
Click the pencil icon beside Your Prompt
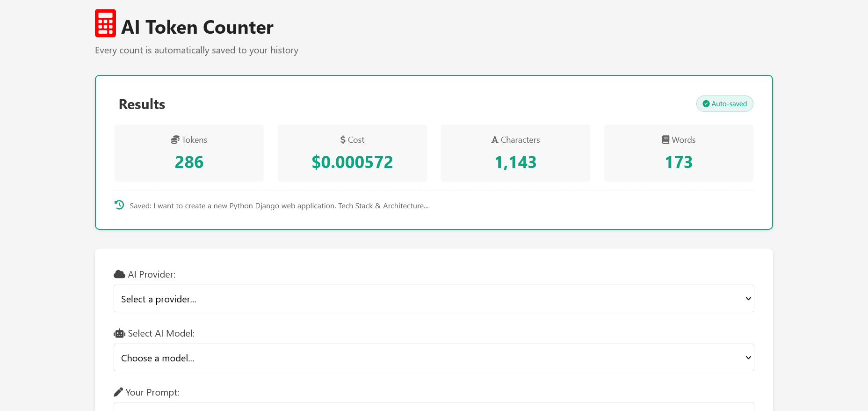[119, 392]
